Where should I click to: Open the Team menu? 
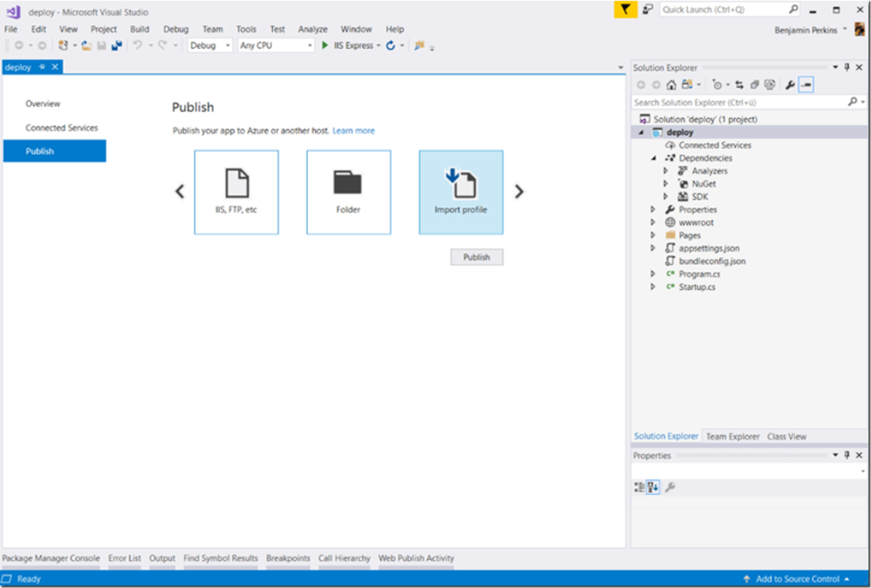(213, 29)
